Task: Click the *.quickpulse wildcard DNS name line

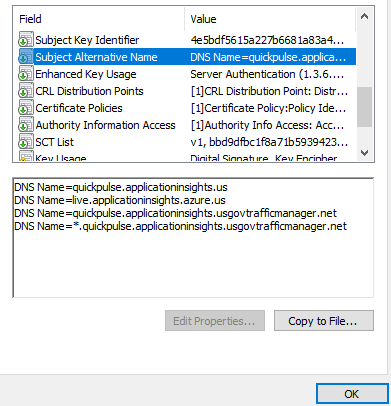Action: click(x=180, y=226)
